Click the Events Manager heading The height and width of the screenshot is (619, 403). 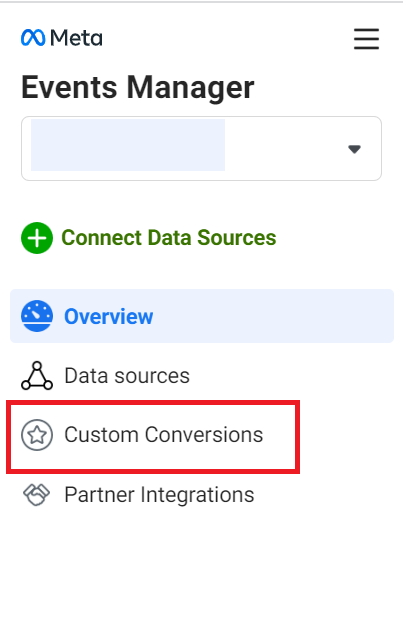click(138, 87)
